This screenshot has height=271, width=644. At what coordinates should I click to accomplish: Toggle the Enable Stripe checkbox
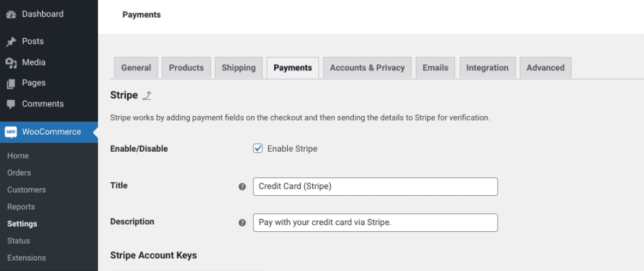pos(258,149)
